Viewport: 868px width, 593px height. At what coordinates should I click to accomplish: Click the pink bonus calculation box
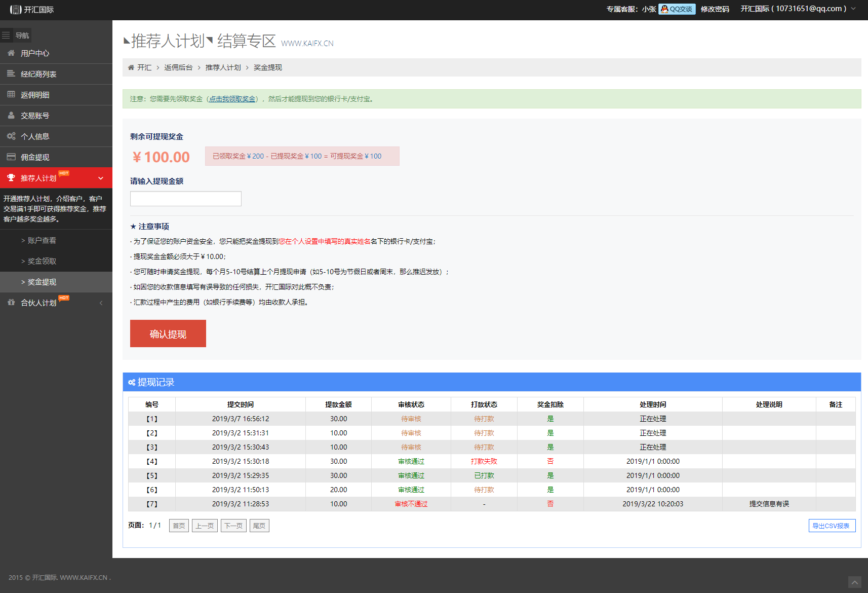pyautogui.click(x=302, y=156)
